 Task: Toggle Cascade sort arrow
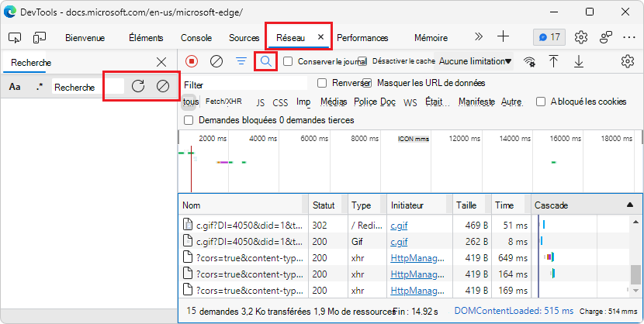pyautogui.click(x=630, y=205)
